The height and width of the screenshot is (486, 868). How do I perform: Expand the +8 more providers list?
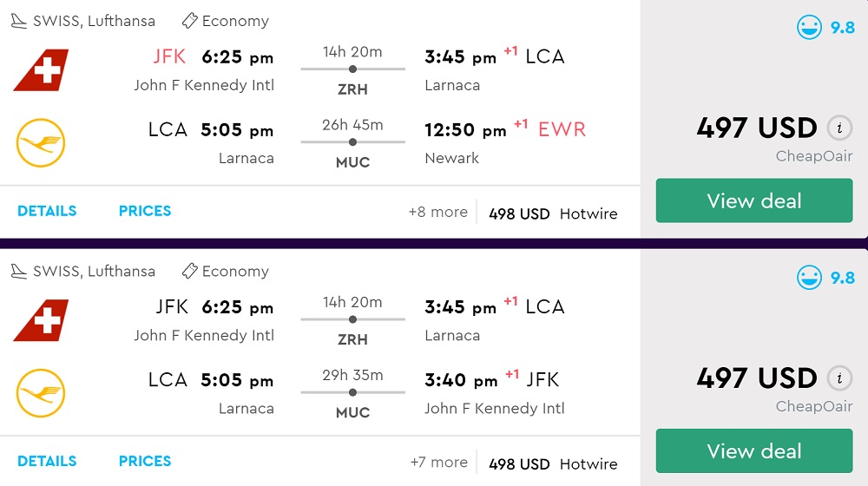[437, 212]
